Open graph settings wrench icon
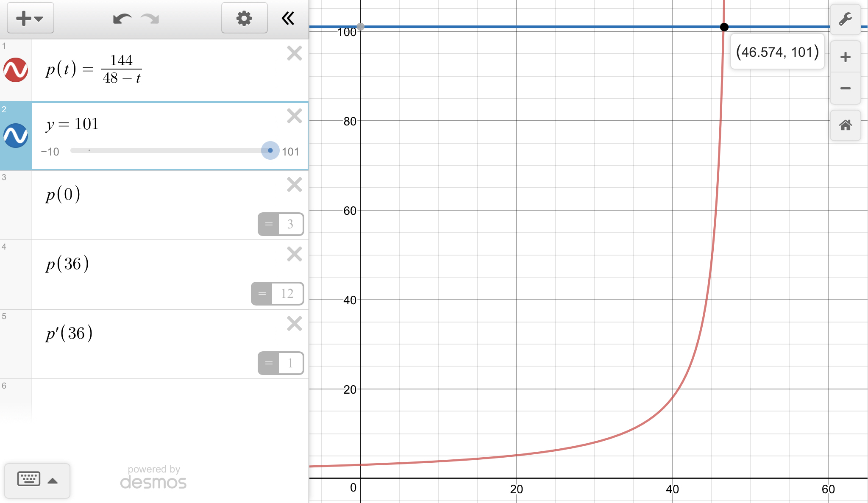The image size is (868, 503). 845,19
